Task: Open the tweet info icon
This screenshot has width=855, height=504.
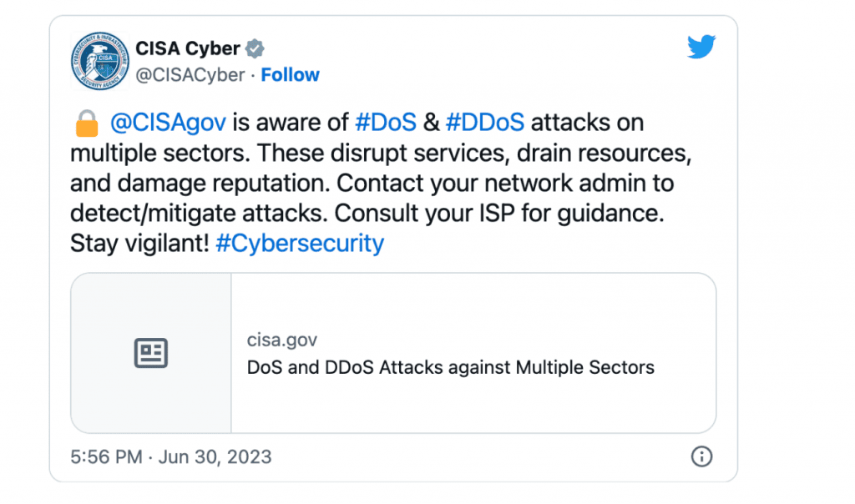Action: coord(702,456)
